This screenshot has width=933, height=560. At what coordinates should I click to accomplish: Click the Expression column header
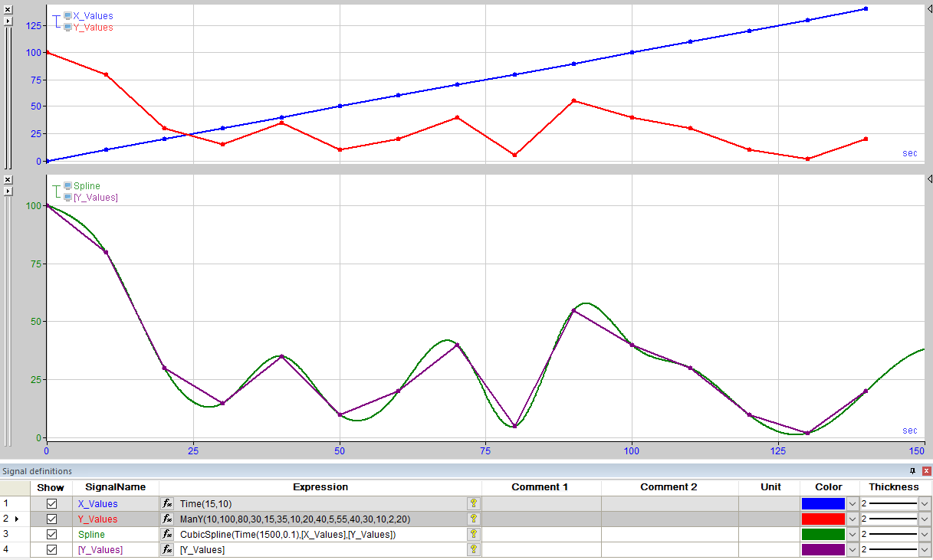(320, 487)
